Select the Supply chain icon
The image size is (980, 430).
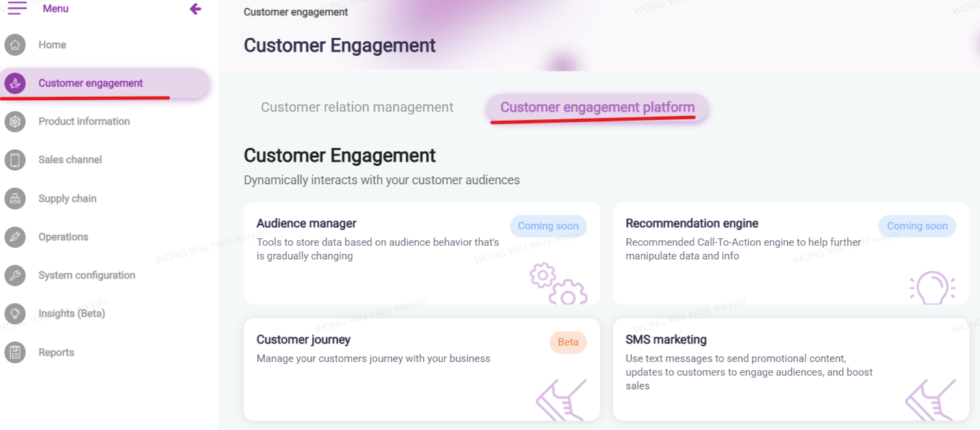pos(15,198)
